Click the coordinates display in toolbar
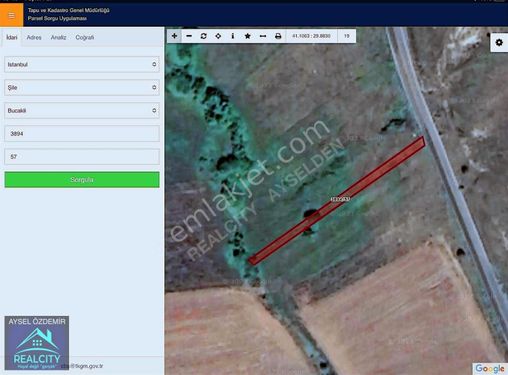508x375 pixels. pyautogui.click(x=311, y=36)
